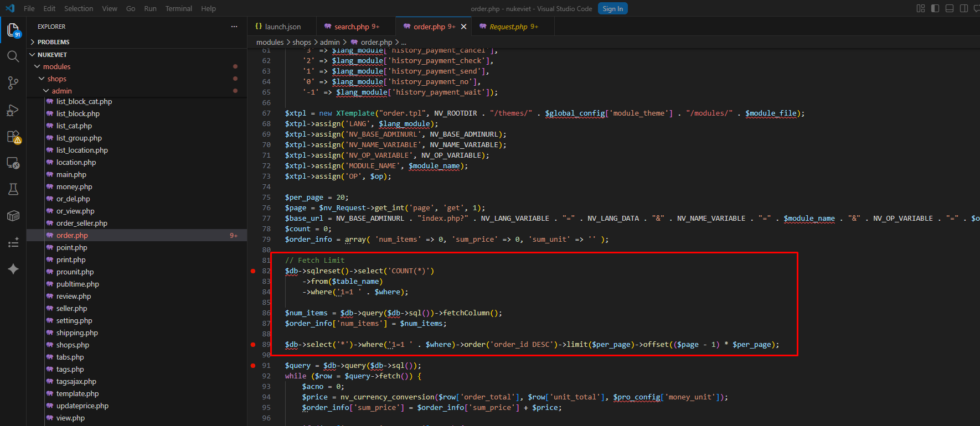Screen dimensions: 980x426
Task: Open or_view.php file
Action: (x=137, y=211)
